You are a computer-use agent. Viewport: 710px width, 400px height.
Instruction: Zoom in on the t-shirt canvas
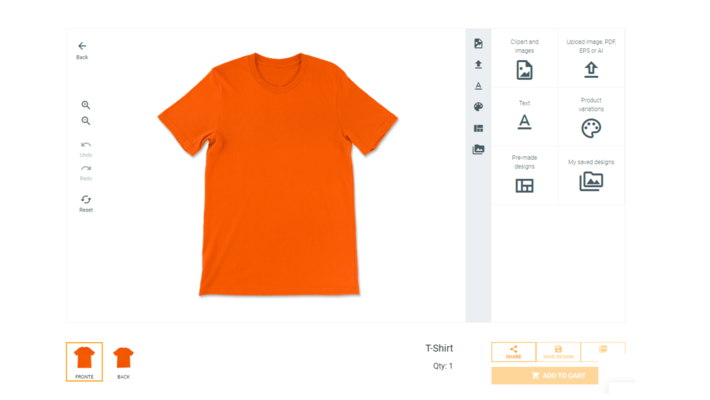[86, 105]
